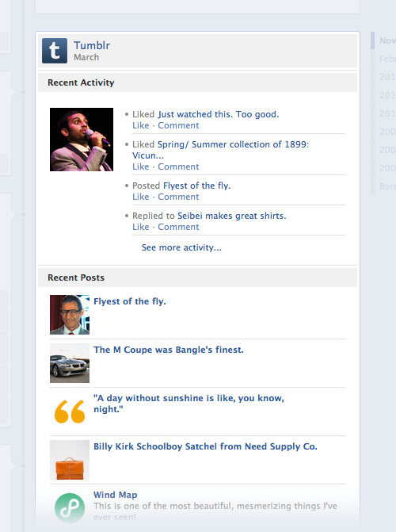
Task: Open the 'A day without sunshine' quote post
Action: [x=188, y=404]
